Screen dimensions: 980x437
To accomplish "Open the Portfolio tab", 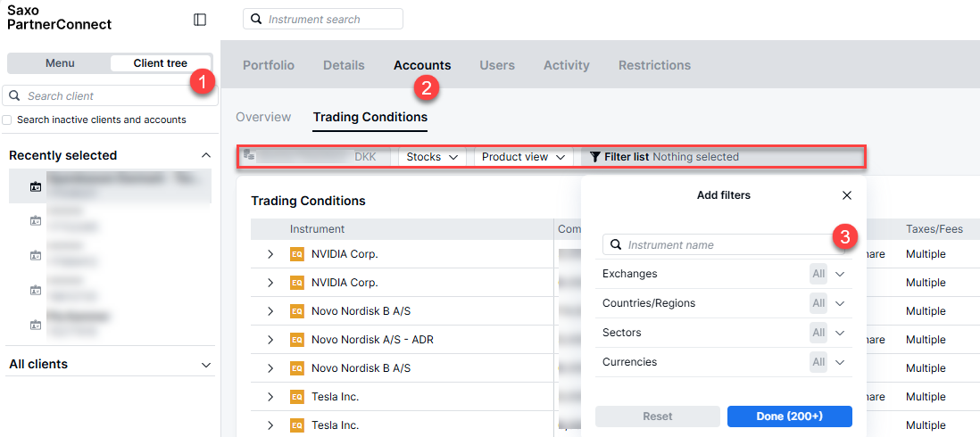I will 268,65.
